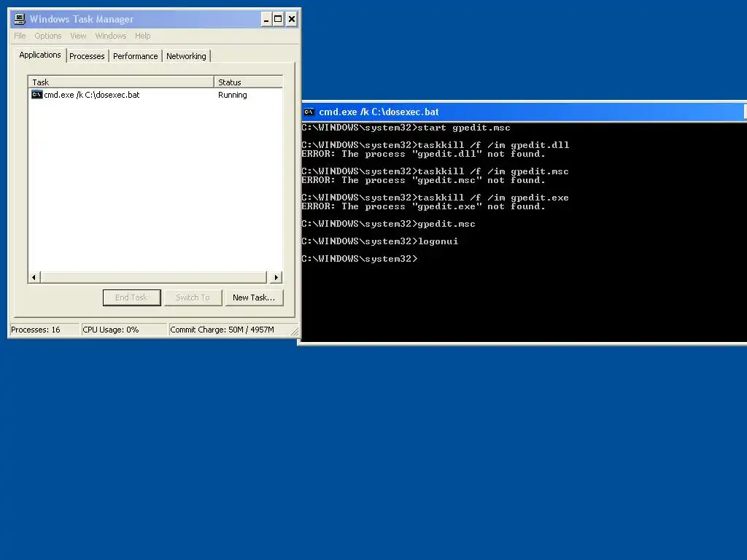
Task: Click the Switch To button
Action: click(x=193, y=297)
